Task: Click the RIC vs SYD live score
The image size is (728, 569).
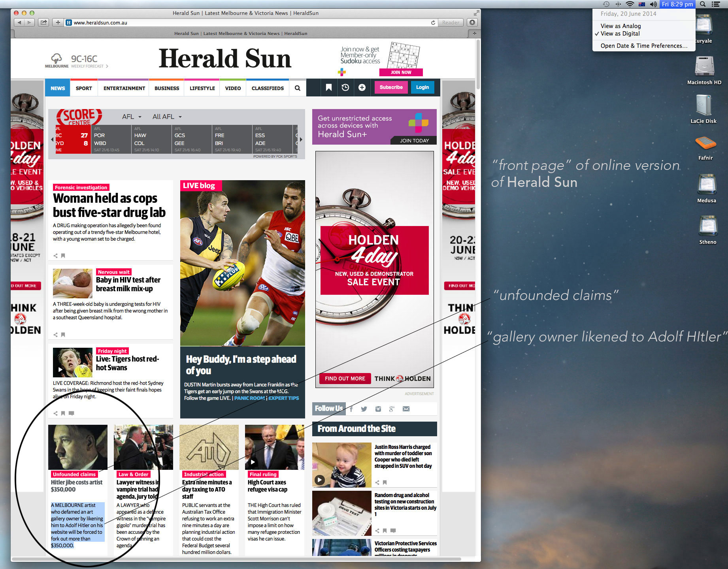Action: pos(73,139)
